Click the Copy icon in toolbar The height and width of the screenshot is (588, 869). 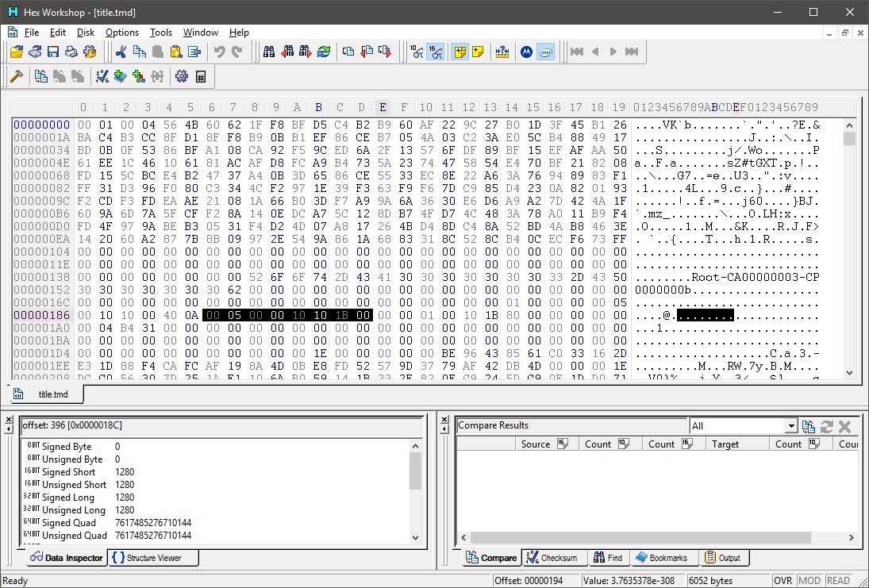click(140, 52)
